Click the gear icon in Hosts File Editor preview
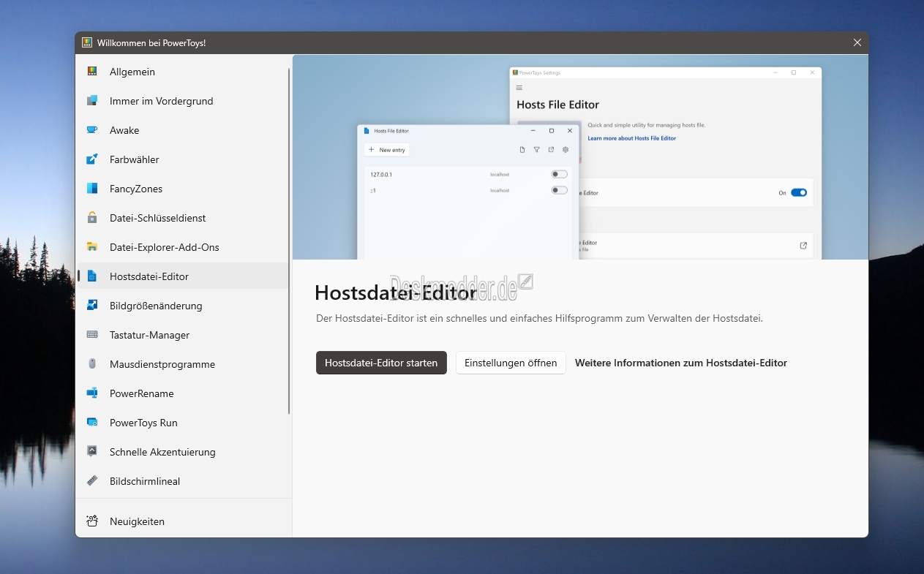The width and height of the screenshot is (924, 574). coord(566,150)
